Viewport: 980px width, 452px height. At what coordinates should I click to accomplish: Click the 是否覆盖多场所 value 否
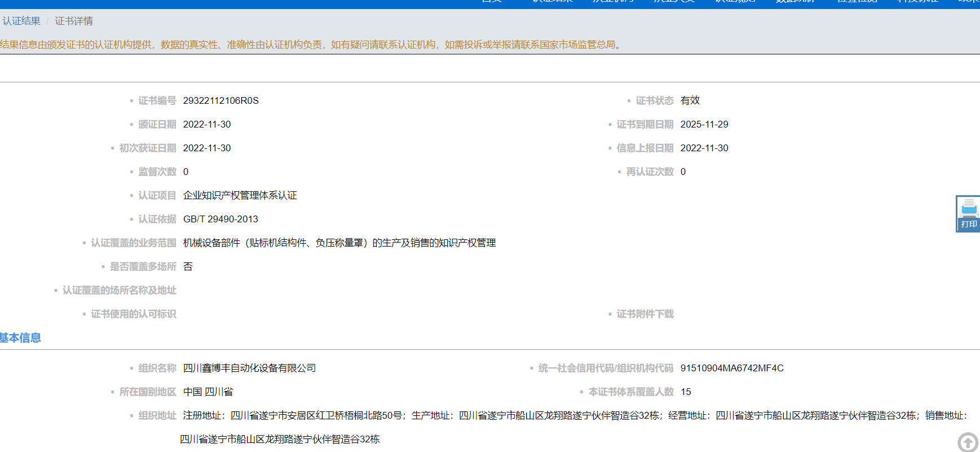pos(188,266)
